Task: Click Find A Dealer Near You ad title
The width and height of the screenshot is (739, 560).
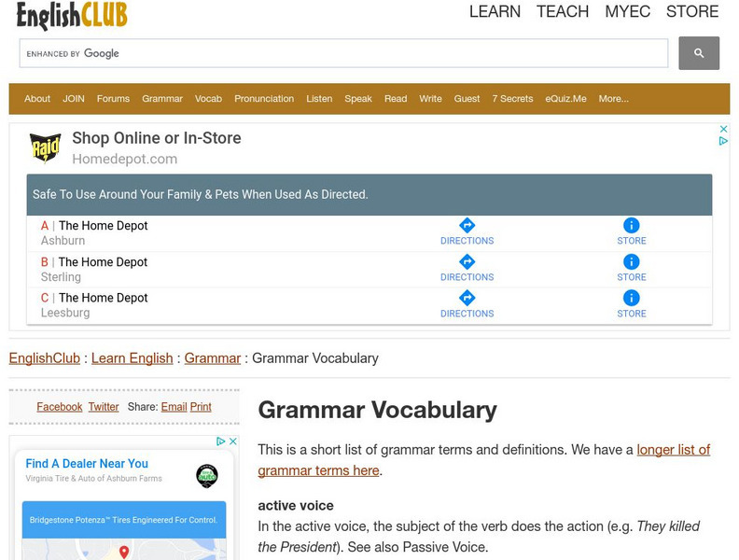Action: click(87, 464)
